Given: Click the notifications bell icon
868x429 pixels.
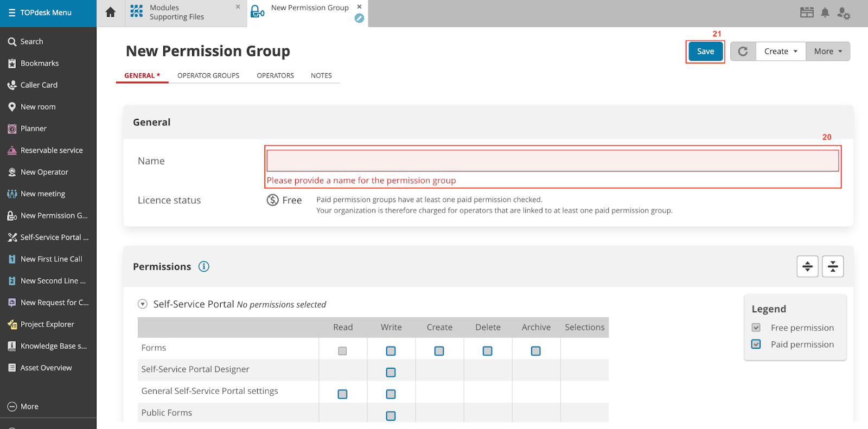Looking at the screenshot, I should [x=825, y=12].
